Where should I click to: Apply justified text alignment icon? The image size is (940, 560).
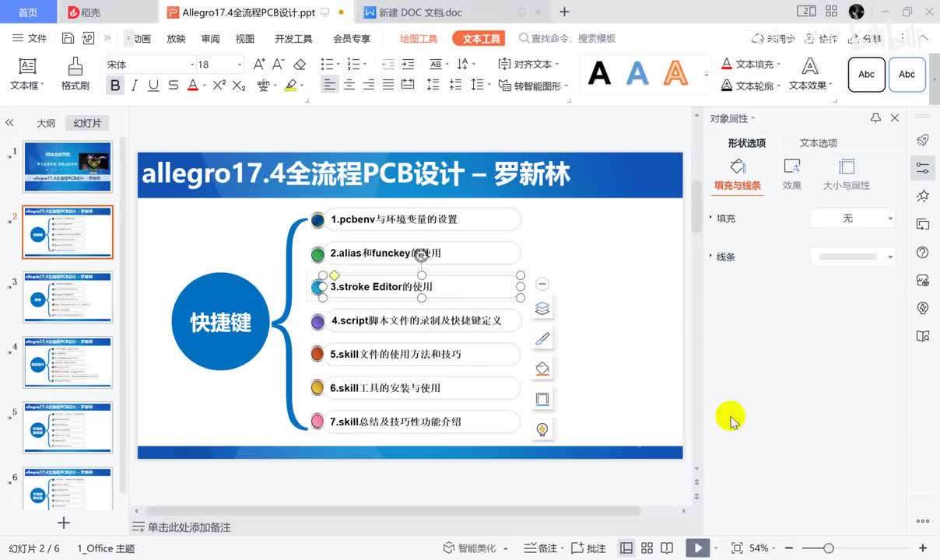click(x=388, y=86)
